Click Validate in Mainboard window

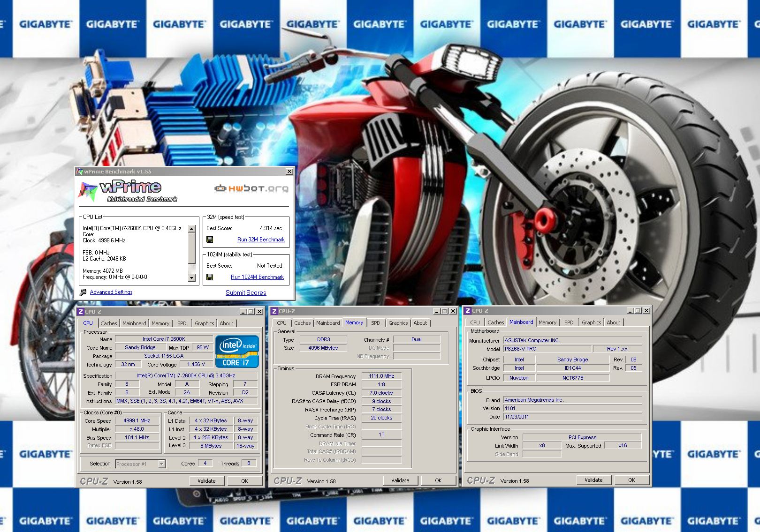click(593, 480)
